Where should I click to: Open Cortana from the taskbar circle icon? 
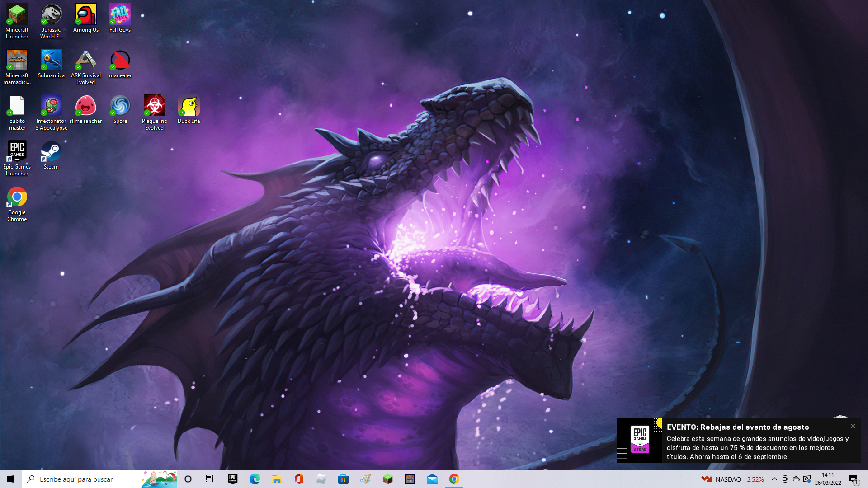click(x=188, y=479)
